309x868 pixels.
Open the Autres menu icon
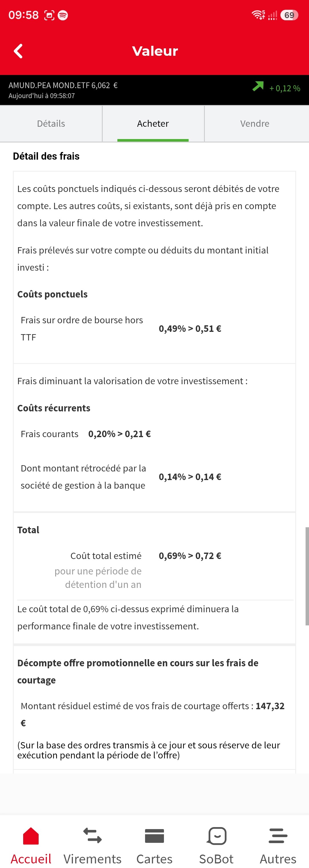(x=278, y=835)
